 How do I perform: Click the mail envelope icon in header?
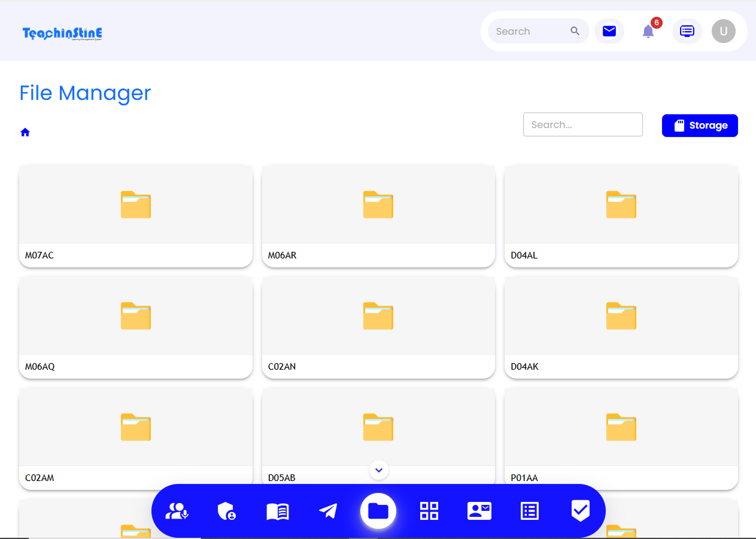click(609, 31)
